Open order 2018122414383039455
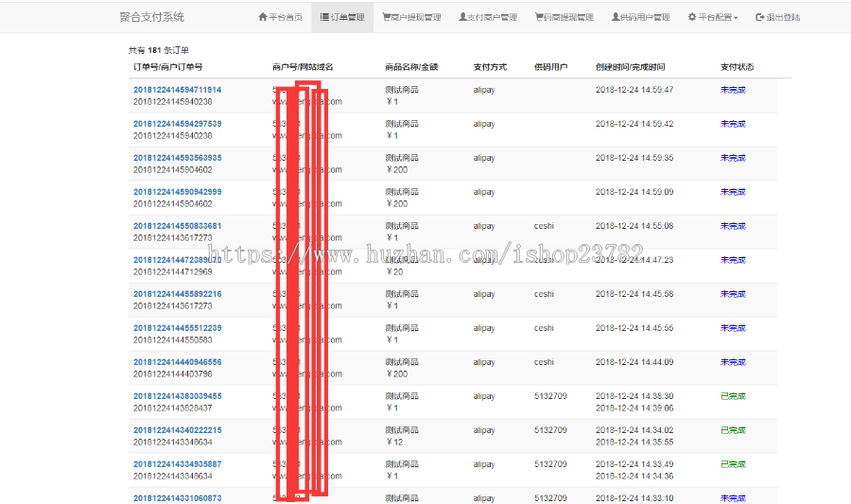The height and width of the screenshot is (504, 851). (178, 396)
